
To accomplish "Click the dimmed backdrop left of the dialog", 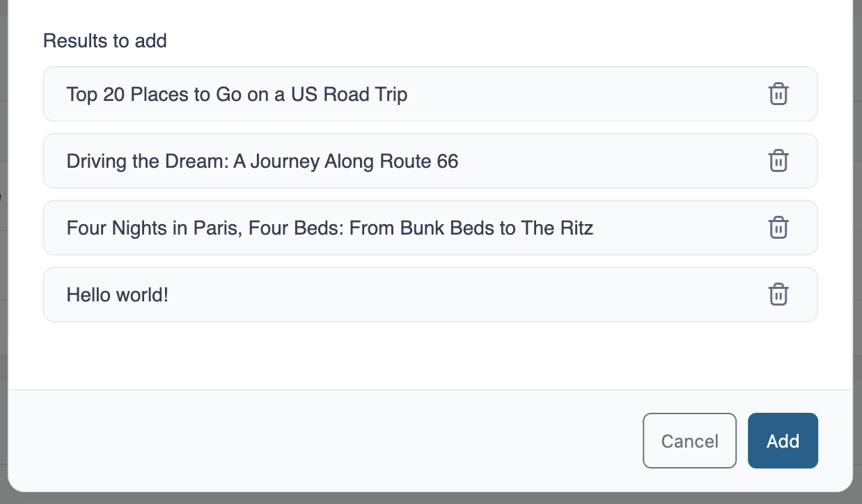I will [x=3, y=278].
